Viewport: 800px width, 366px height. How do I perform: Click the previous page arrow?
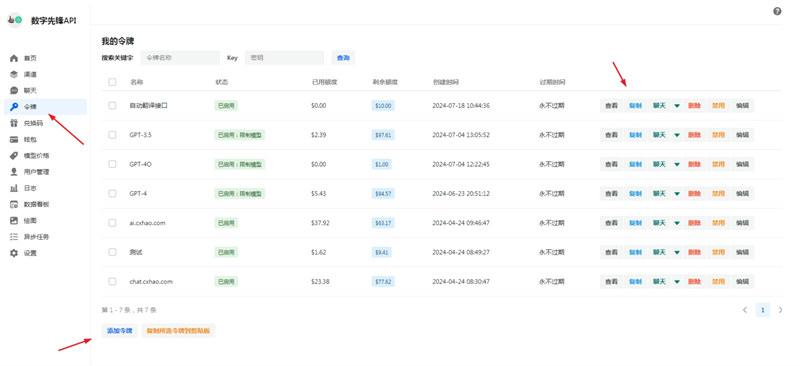click(x=745, y=309)
